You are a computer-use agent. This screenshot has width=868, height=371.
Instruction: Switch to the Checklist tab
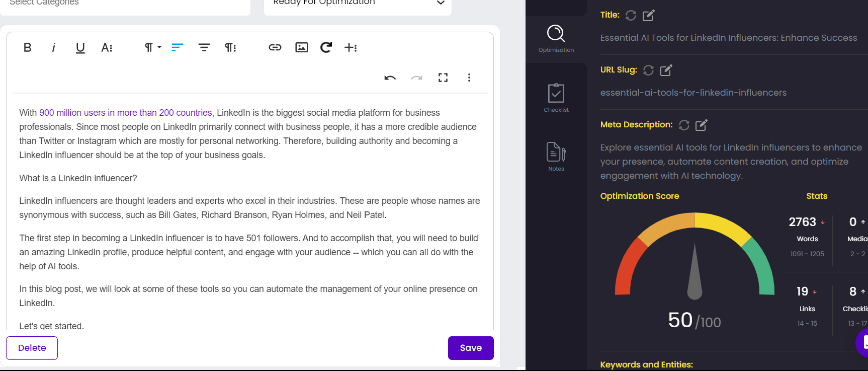pyautogui.click(x=556, y=98)
